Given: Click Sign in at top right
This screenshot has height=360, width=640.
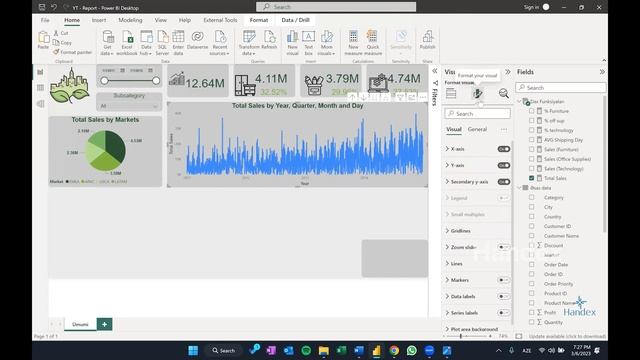Looking at the screenshot, I should pos(531,7).
